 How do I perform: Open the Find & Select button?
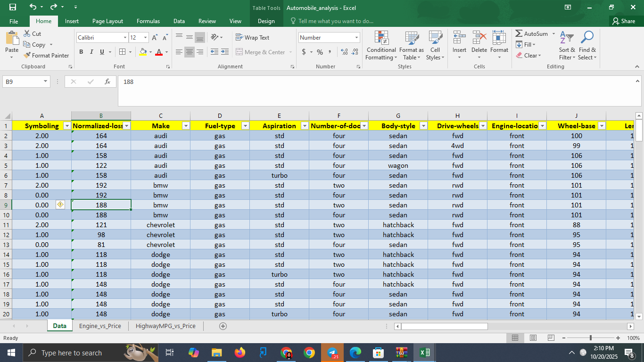tap(587, 45)
